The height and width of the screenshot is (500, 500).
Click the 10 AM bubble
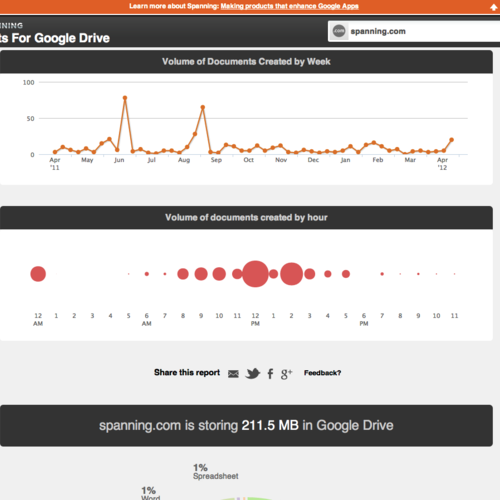click(219, 274)
